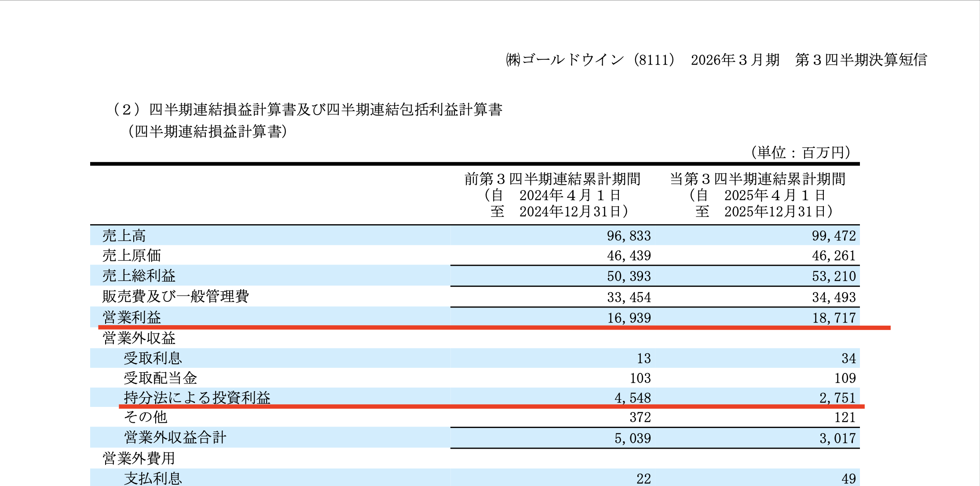Image resolution: width=980 pixels, height=486 pixels.
Task: Click the current period sales value 99,472
Action: click(x=834, y=236)
